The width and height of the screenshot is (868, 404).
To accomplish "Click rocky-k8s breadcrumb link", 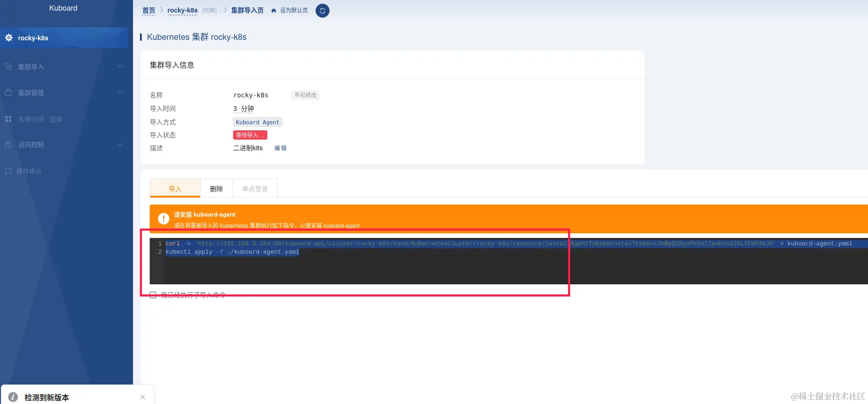I will [x=183, y=11].
